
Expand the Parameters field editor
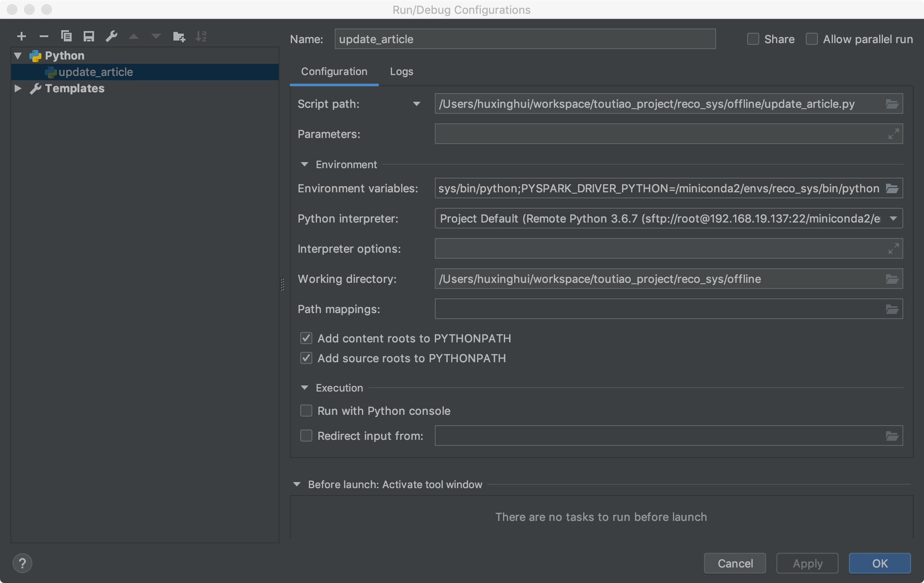click(893, 134)
